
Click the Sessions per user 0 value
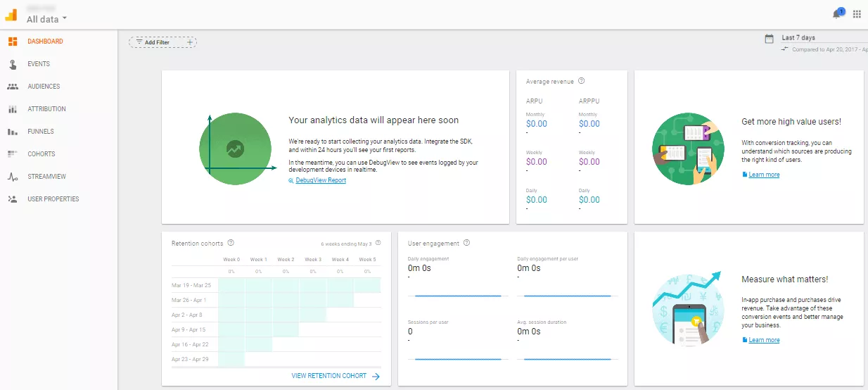point(410,332)
